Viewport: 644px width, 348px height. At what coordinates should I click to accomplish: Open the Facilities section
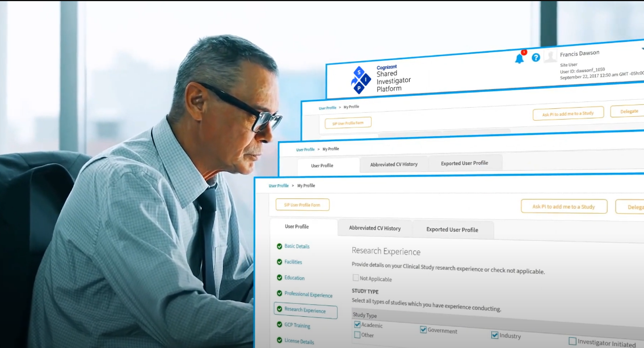coord(293,262)
